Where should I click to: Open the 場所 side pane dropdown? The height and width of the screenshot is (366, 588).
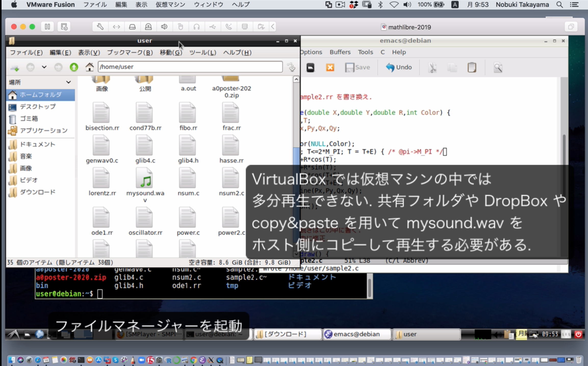[68, 82]
